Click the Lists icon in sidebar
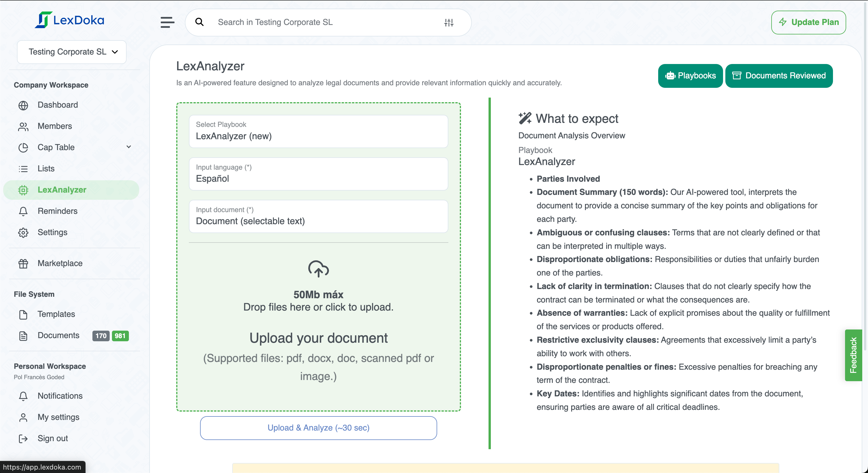The width and height of the screenshot is (868, 473). point(23,169)
